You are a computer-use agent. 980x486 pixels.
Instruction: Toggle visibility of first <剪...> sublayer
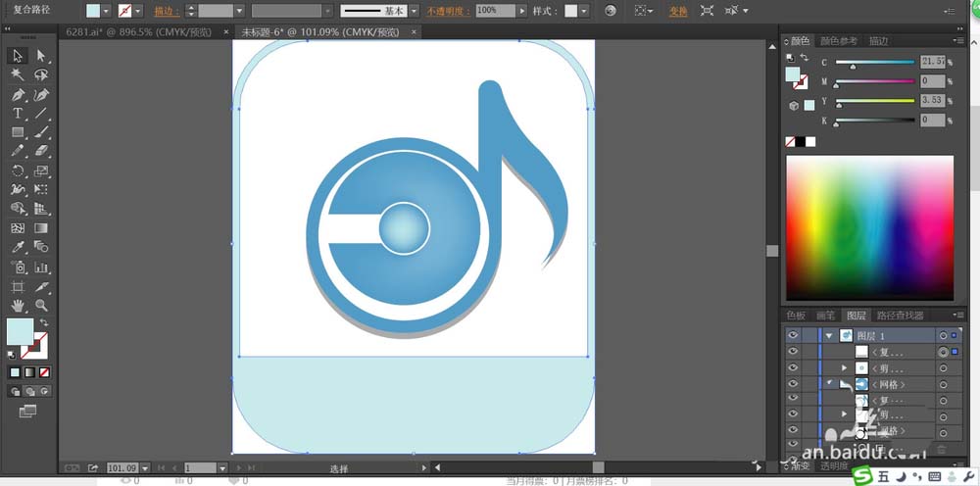(x=793, y=368)
